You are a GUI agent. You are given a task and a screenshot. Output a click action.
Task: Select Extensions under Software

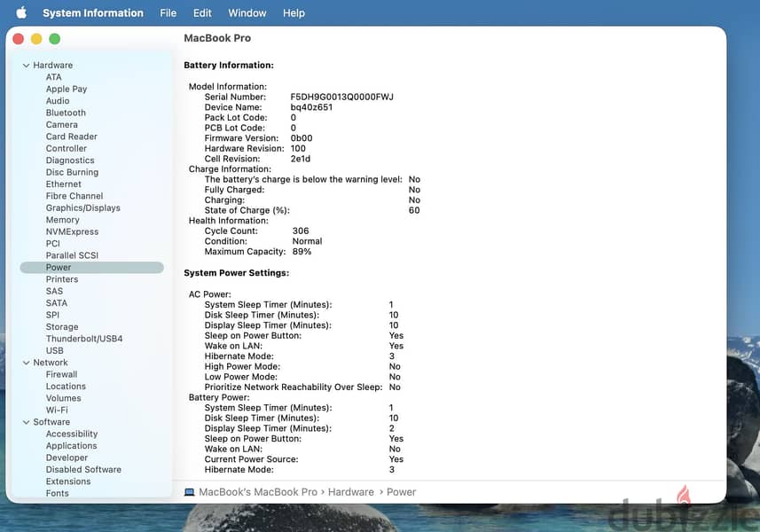(68, 481)
